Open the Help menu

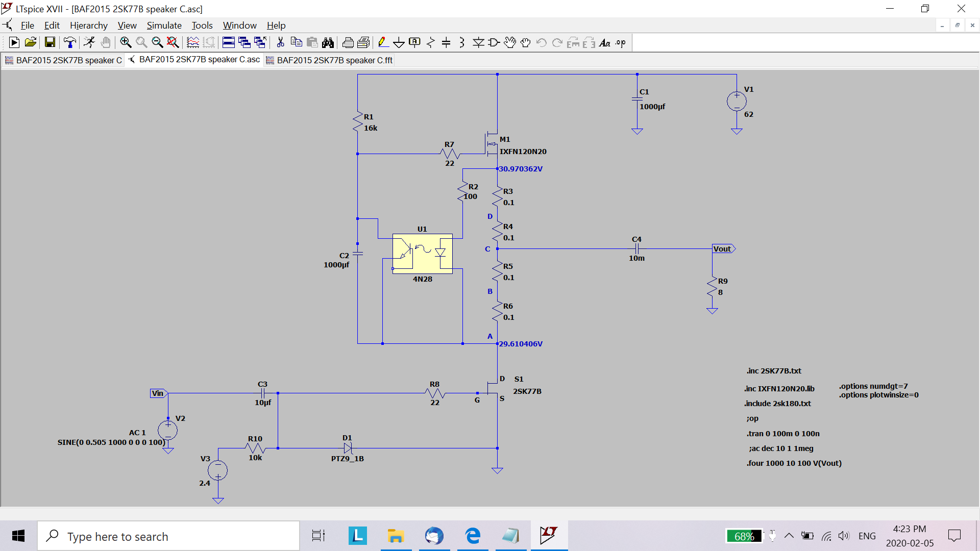[x=276, y=26]
